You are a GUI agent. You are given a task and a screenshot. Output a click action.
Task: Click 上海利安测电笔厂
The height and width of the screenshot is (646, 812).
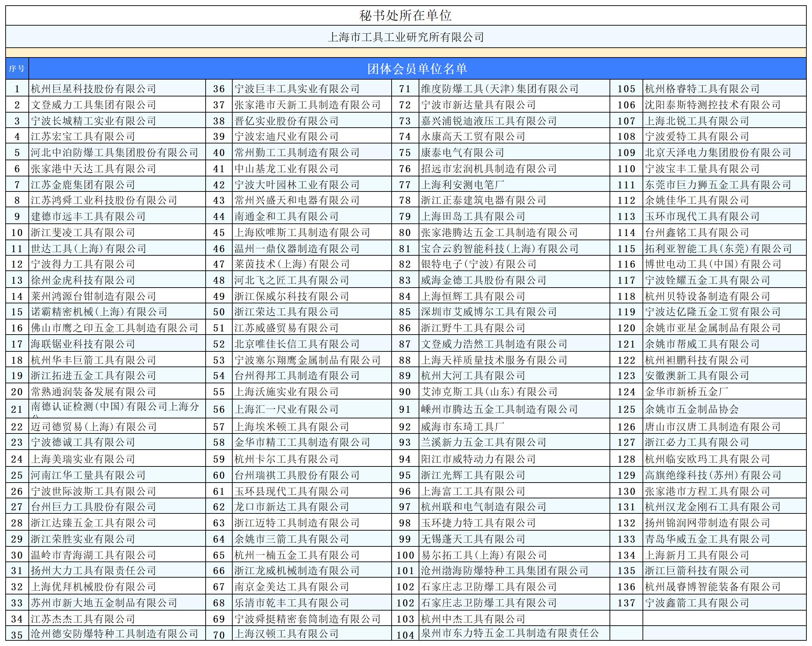pyautogui.click(x=462, y=185)
